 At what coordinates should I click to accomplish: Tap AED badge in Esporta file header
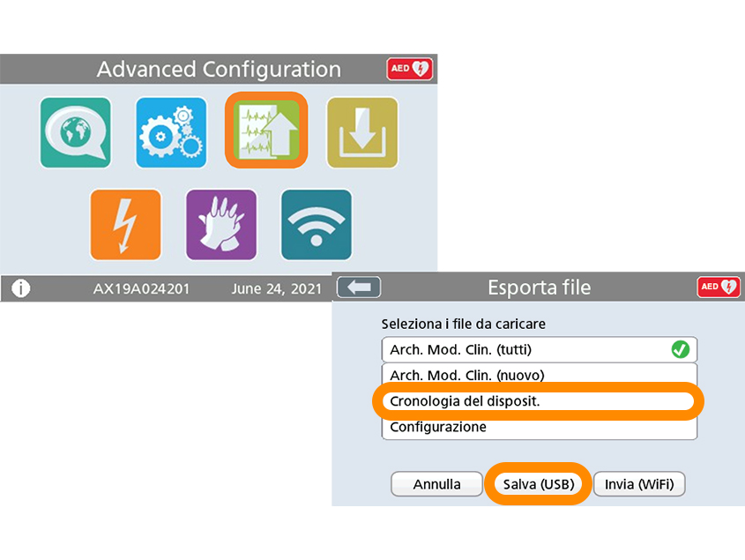point(719,287)
